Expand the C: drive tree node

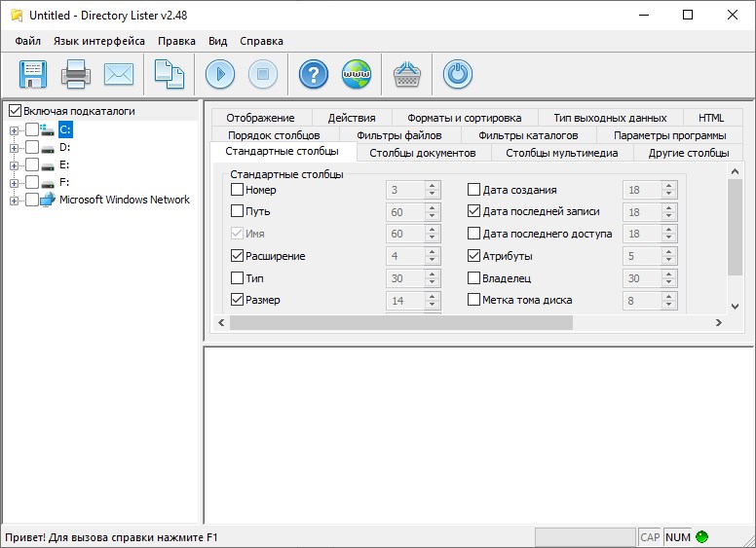coord(15,129)
